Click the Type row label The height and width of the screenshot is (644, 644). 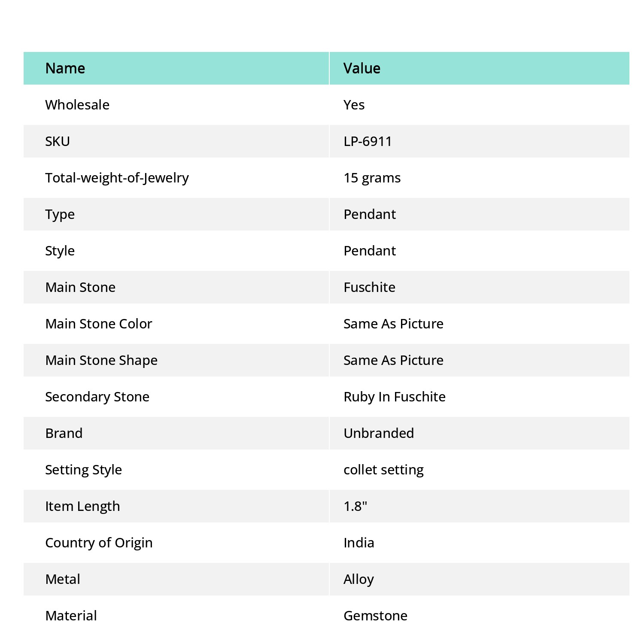pos(60,215)
